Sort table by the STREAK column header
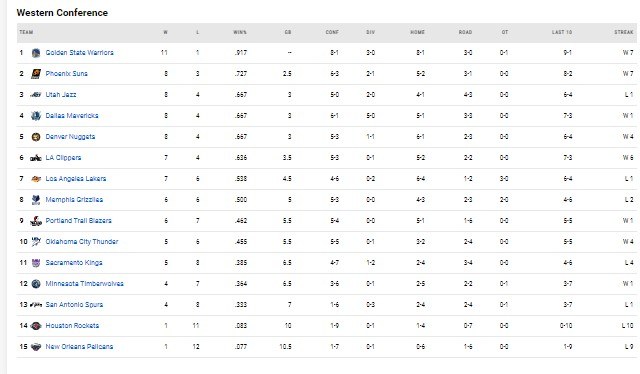The width and height of the screenshot is (640, 374). click(624, 32)
